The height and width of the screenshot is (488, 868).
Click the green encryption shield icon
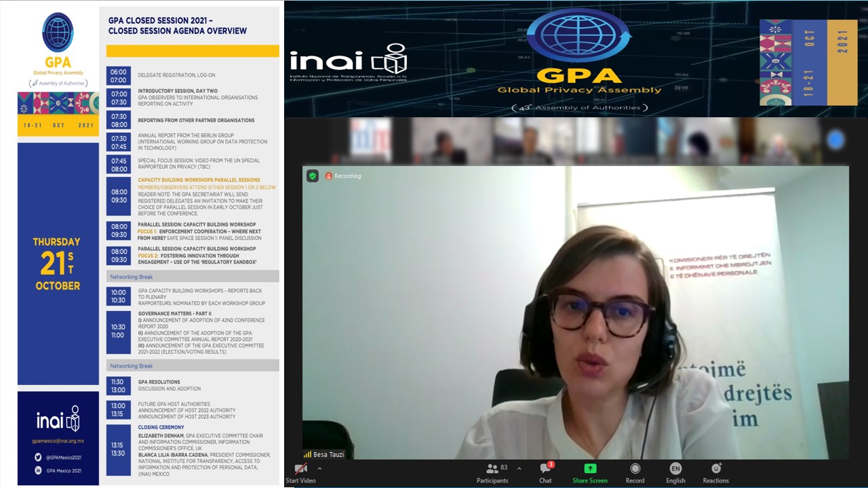pyautogui.click(x=312, y=176)
